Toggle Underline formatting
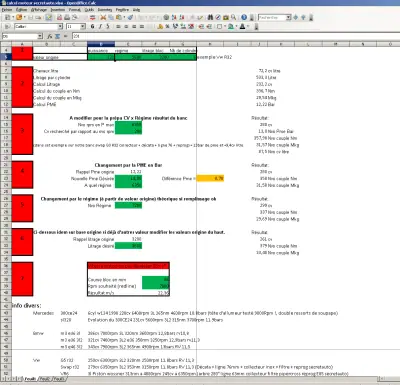This screenshot has width=400, height=385. click(108, 26)
